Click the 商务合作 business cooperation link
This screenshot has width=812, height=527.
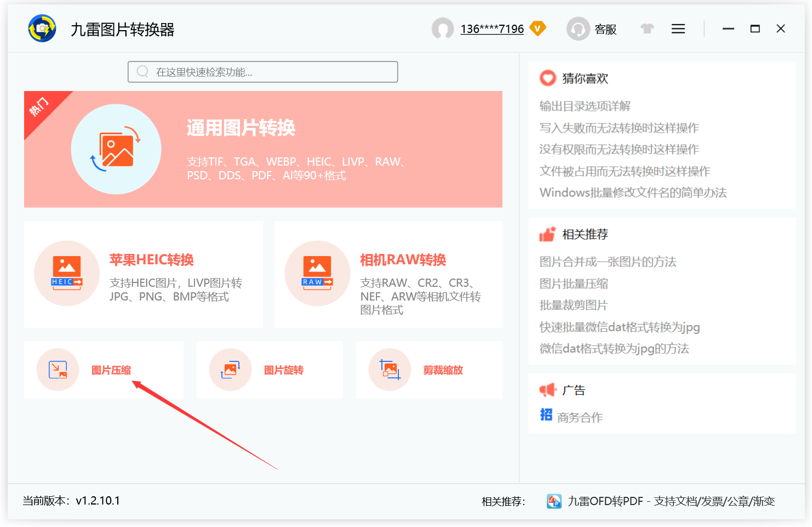point(580,417)
